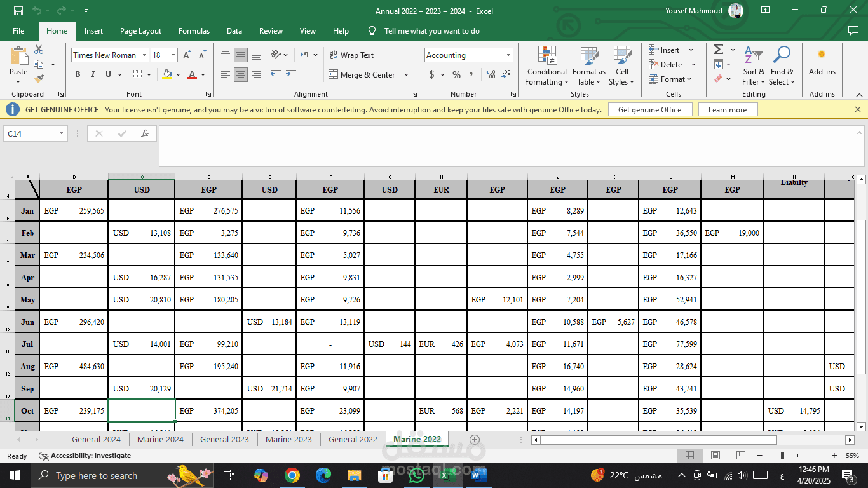Switch to the Insert ribbon tab
The height and width of the screenshot is (488, 868).
pos(93,30)
